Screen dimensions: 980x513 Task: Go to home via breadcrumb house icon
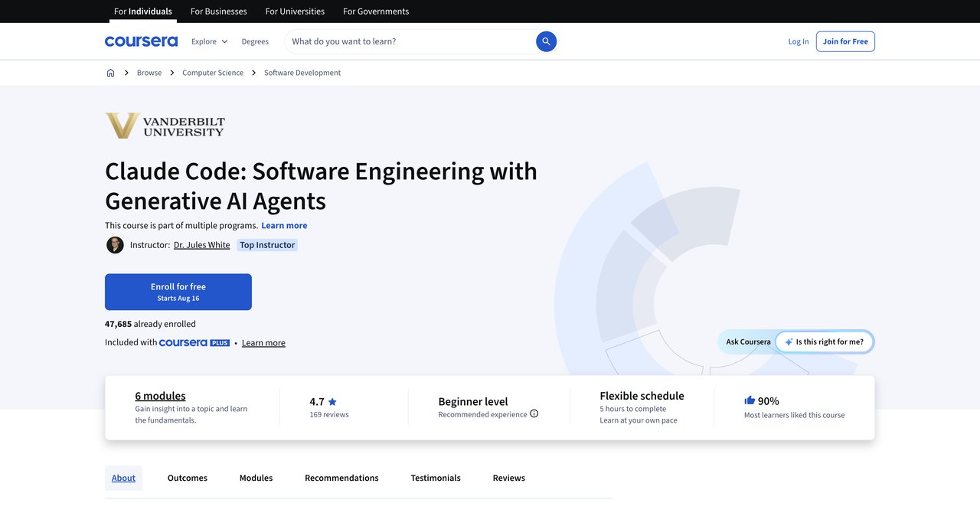tap(110, 73)
